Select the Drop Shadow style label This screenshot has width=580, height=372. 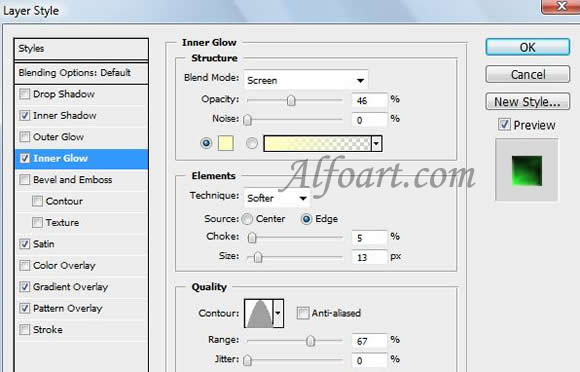(64, 94)
